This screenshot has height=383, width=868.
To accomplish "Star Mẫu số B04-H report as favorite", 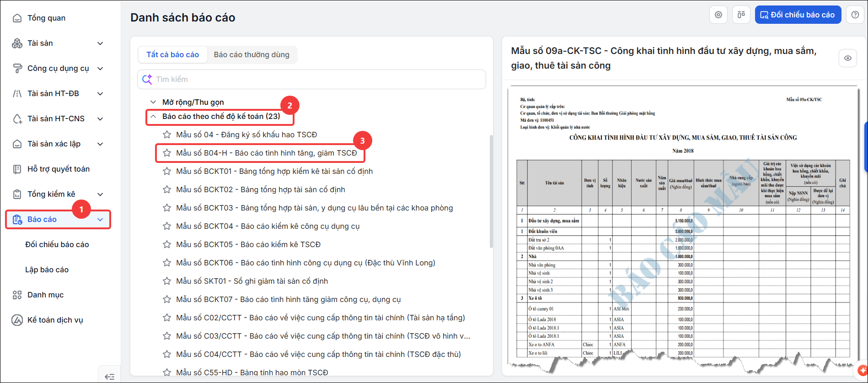I will (167, 153).
